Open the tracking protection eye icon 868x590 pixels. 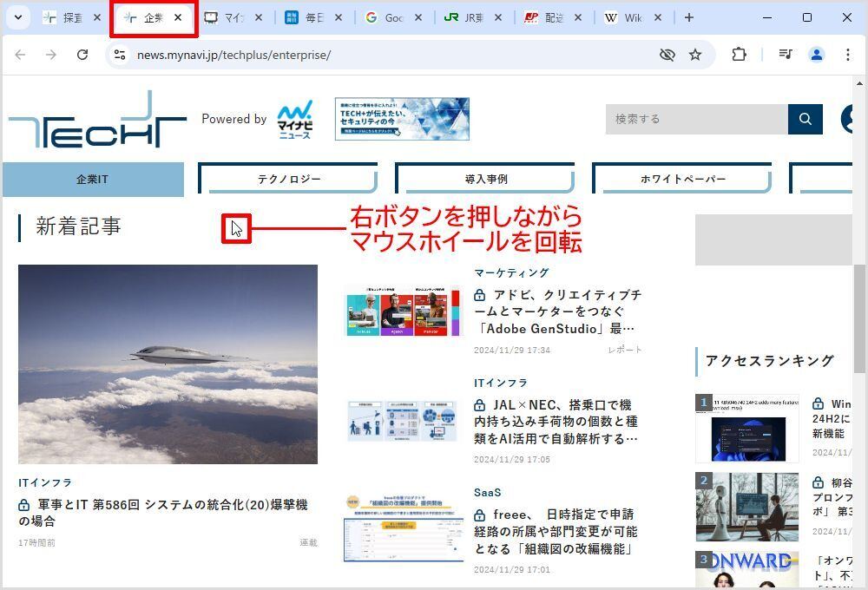667,55
